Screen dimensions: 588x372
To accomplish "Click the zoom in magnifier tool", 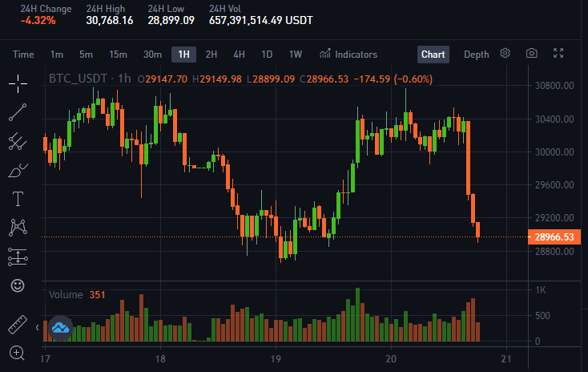I will tap(17, 353).
